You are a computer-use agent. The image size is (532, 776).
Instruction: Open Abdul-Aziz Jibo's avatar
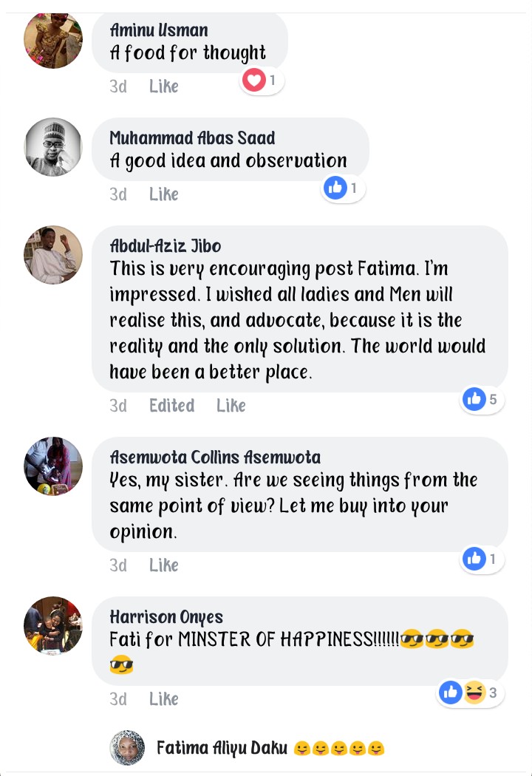click(x=53, y=255)
